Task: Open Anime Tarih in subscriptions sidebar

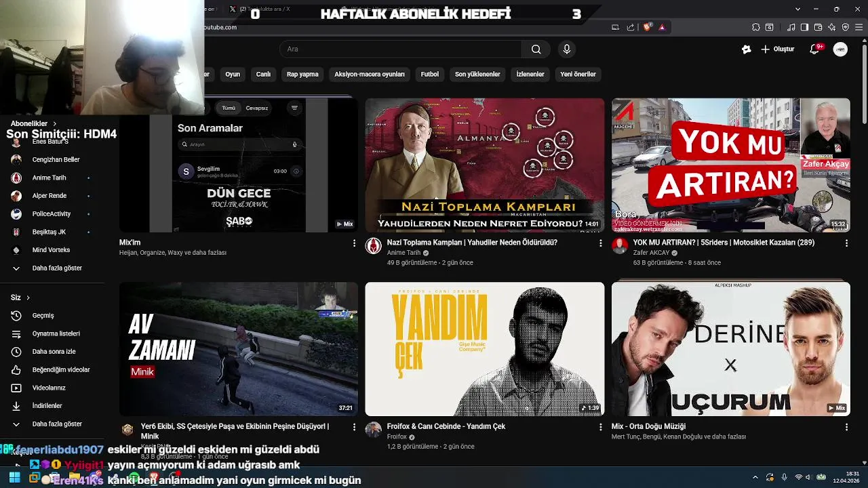Action: 52,178
